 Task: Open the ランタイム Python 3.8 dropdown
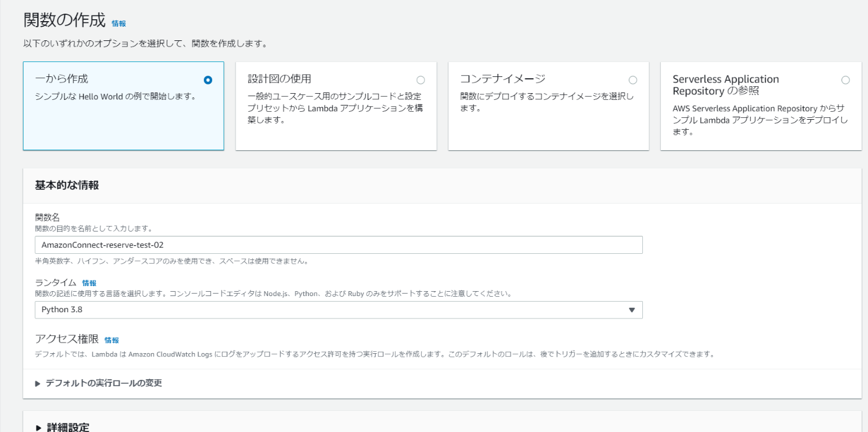coord(339,310)
